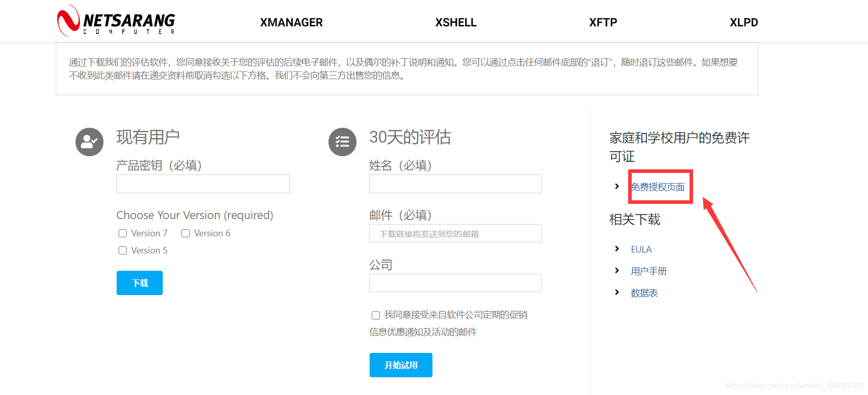This screenshot has height=395, width=868.
Task: Click chevron arrow beside 数据表
Action: click(617, 292)
